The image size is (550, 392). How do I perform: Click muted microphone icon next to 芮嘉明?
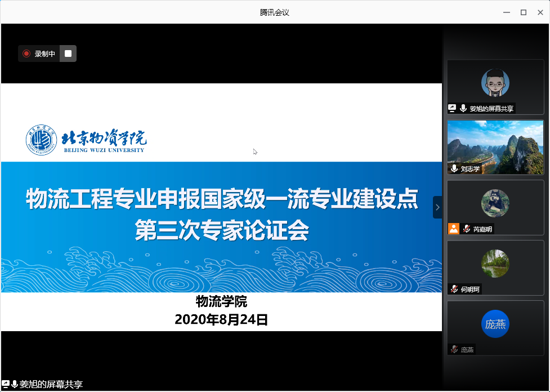466,229
